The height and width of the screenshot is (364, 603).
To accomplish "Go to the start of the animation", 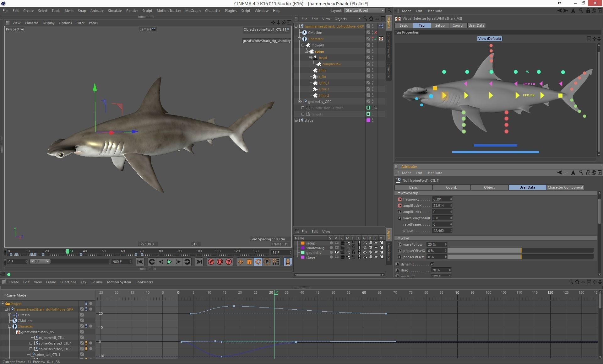I will 140,262.
